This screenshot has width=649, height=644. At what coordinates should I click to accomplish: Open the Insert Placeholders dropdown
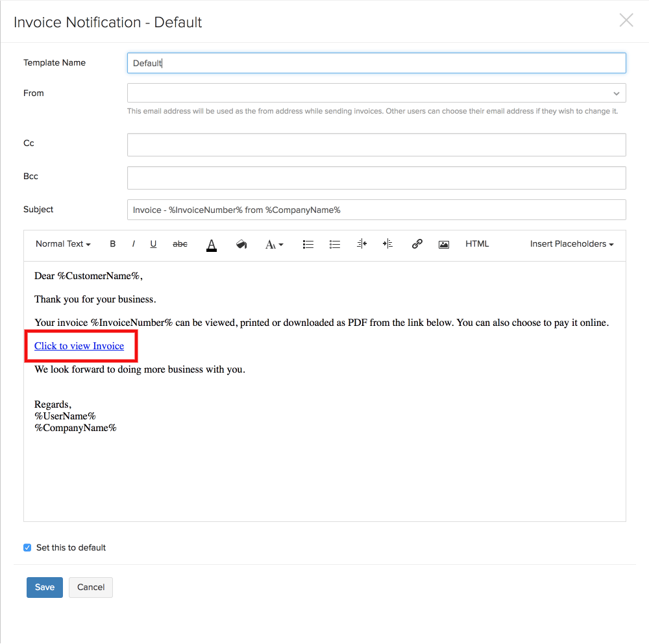tap(570, 243)
